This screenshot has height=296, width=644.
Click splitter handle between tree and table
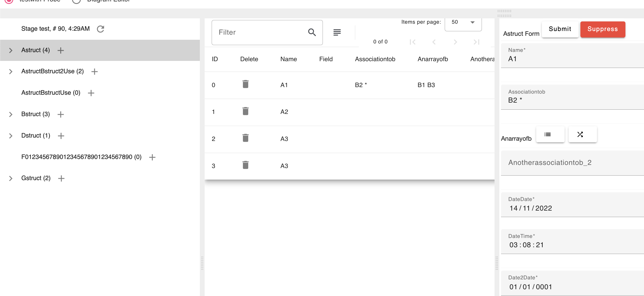pos(202,263)
